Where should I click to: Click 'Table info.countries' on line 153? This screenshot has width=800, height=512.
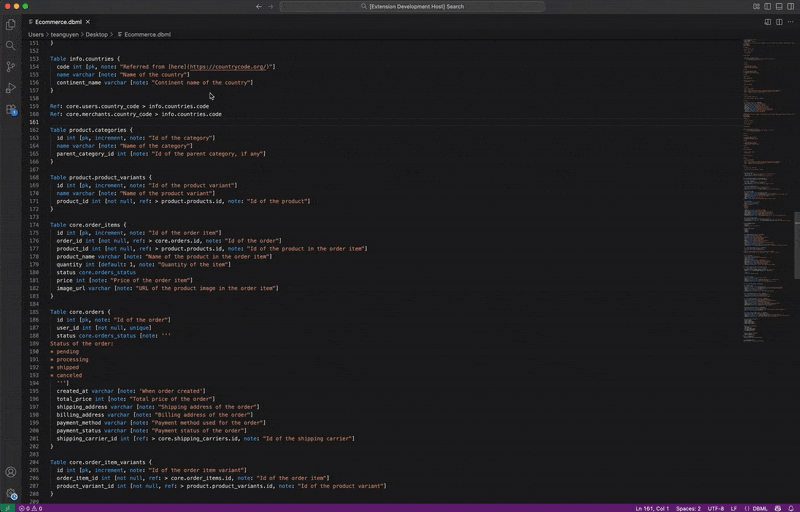coord(82,59)
